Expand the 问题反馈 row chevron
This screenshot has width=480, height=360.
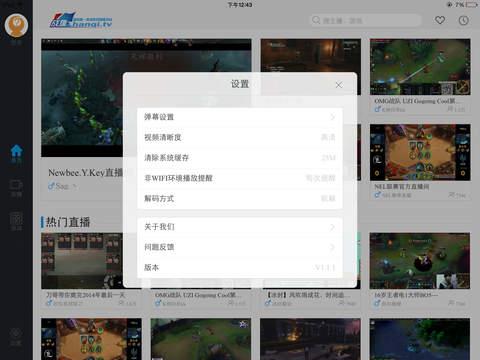[332, 247]
